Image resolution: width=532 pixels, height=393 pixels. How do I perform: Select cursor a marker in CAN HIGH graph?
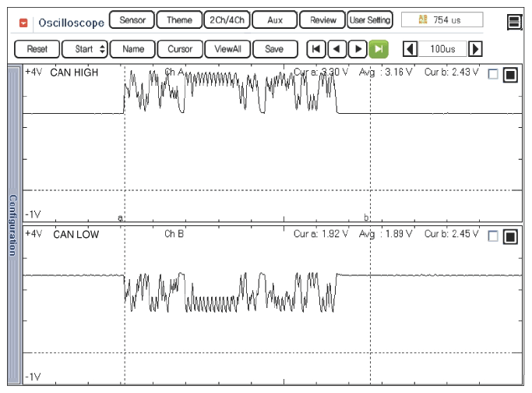click(120, 218)
